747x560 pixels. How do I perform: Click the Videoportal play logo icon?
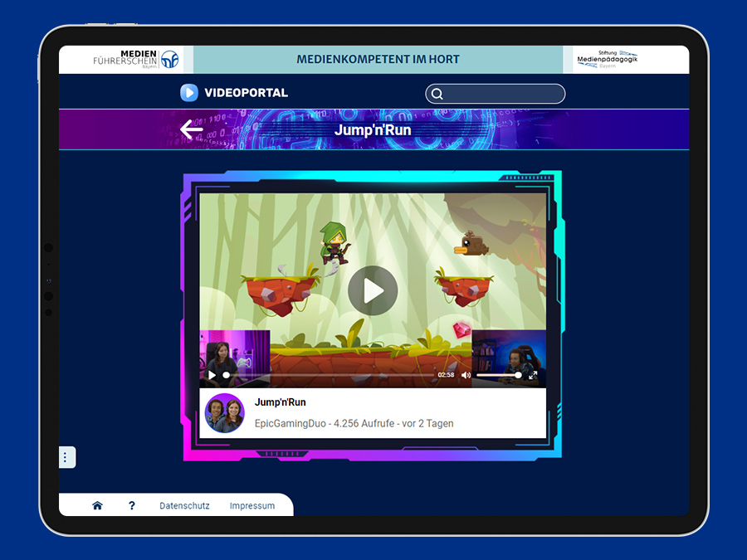[189, 93]
